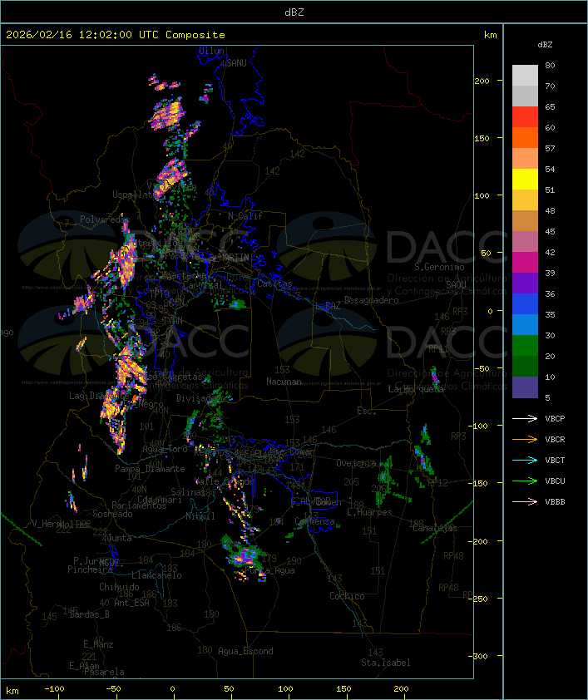
Task: Click the radar echo near Punta_Agua
Action: pos(244,557)
